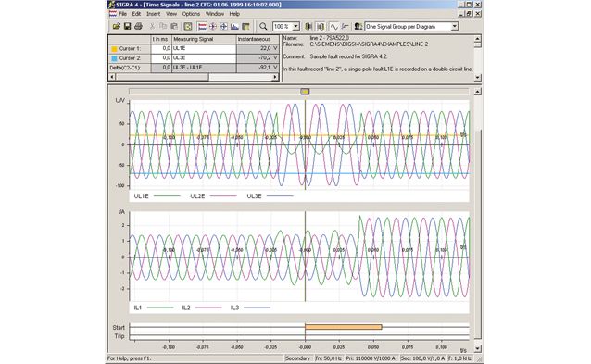591x364 pixels.
Task: Expand the 100 % zoom dropdown
Action: 296,26
